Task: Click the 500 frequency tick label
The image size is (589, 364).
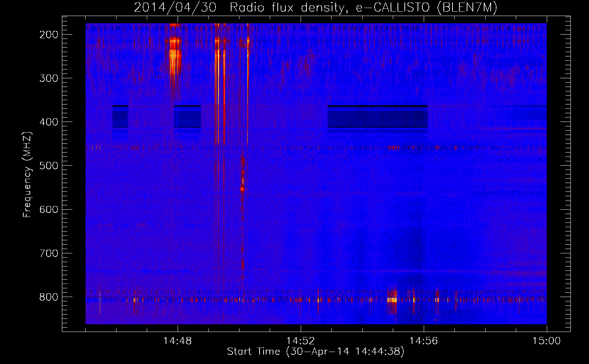Action: coord(49,166)
